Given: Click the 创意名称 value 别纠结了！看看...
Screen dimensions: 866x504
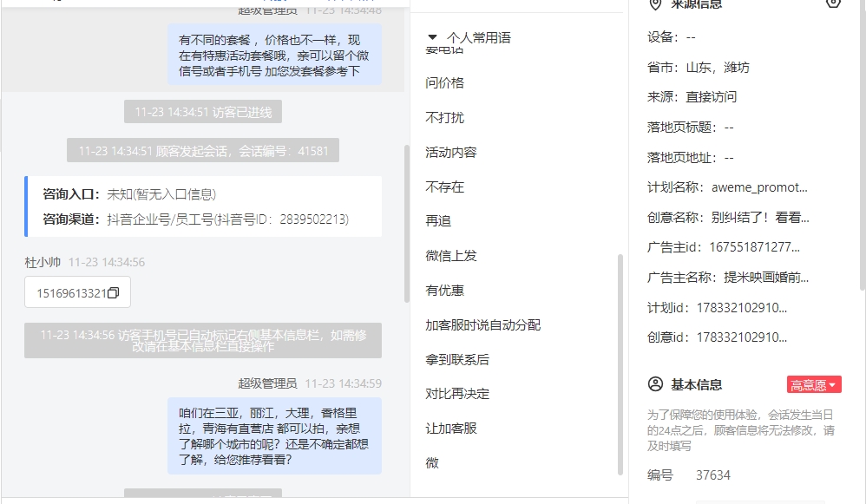Looking at the screenshot, I should [x=760, y=218].
